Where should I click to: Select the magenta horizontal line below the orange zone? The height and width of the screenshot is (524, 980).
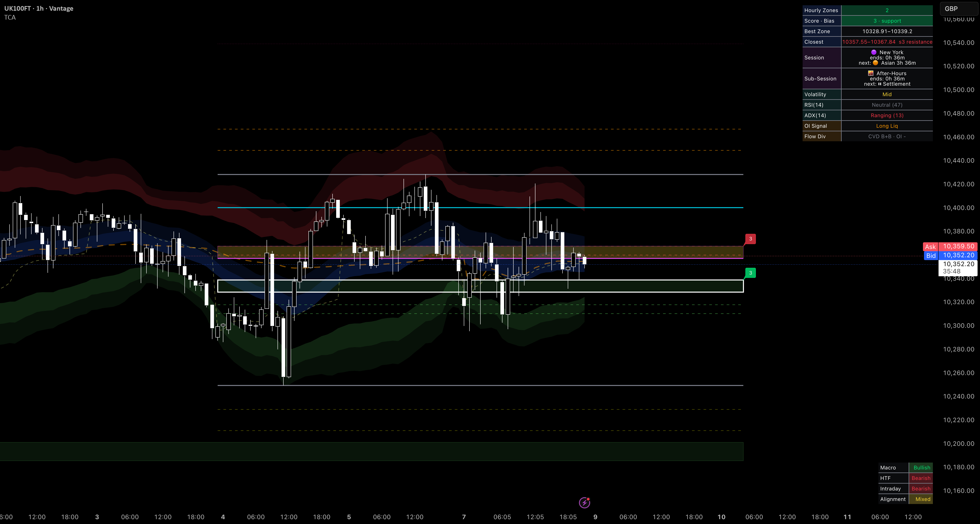coord(480,258)
